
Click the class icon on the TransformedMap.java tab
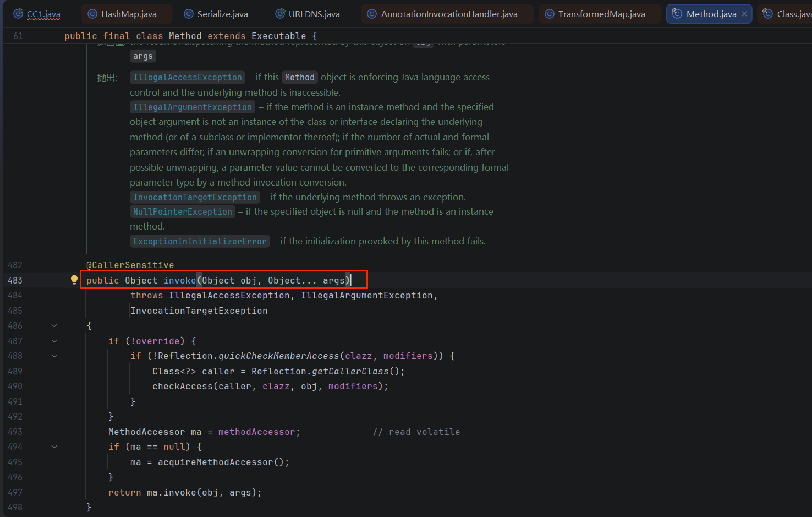coord(549,14)
